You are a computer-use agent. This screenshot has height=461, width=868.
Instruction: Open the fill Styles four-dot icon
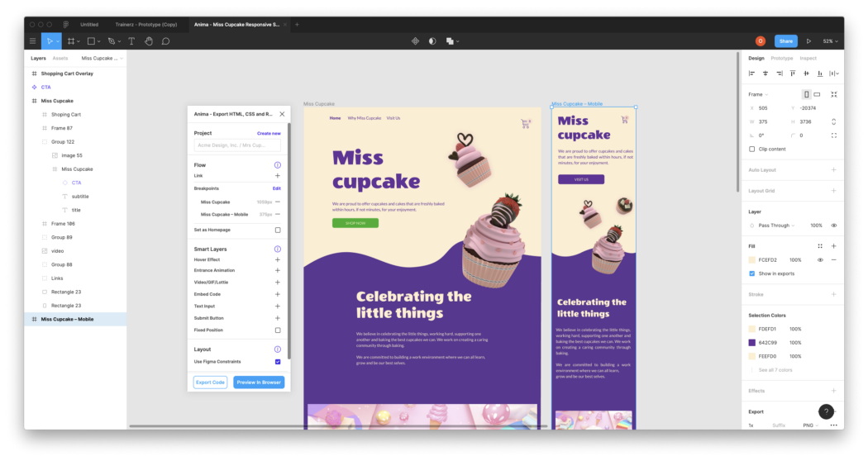coord(820,246)
